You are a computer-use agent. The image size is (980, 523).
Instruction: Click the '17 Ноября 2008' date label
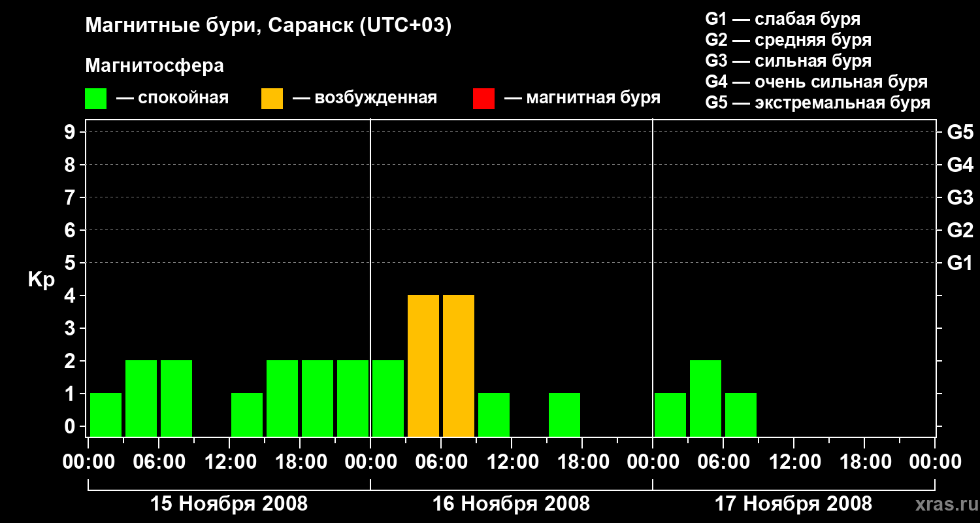tap(793, 503)
